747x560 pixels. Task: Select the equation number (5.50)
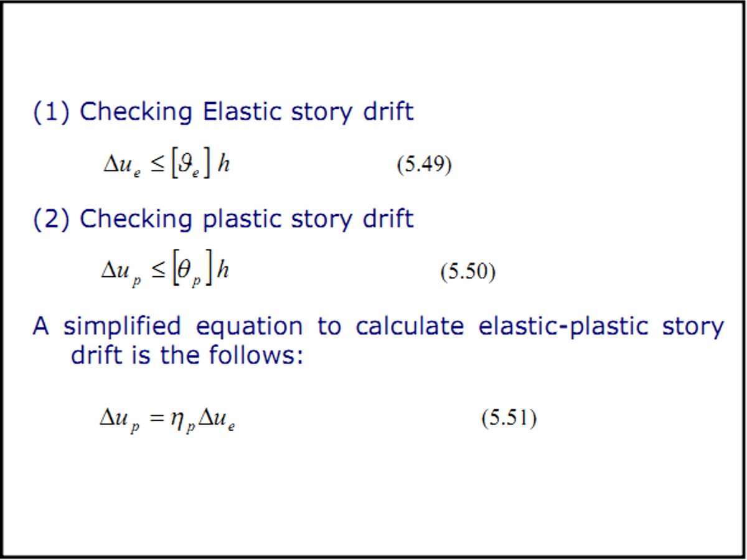coord(467,273)
